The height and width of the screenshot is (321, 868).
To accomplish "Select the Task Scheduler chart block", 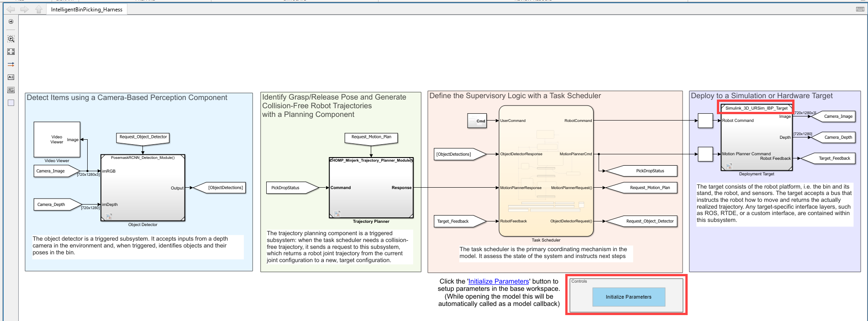I will click(x=546, y=171).
